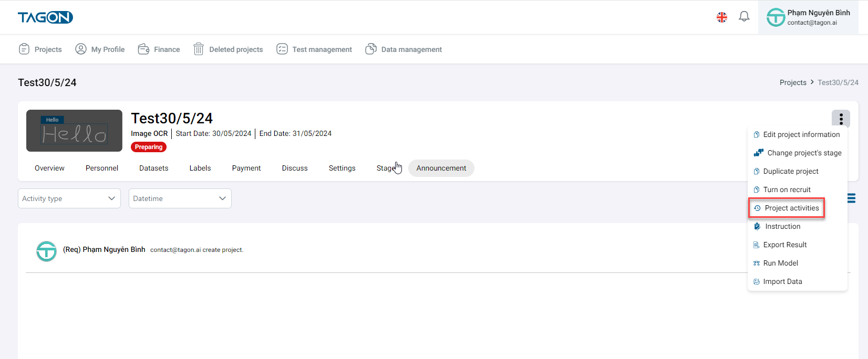Click the Deleted projects trash icon
The height and width of the screenshot is (359, 868).
coord(199,49)
